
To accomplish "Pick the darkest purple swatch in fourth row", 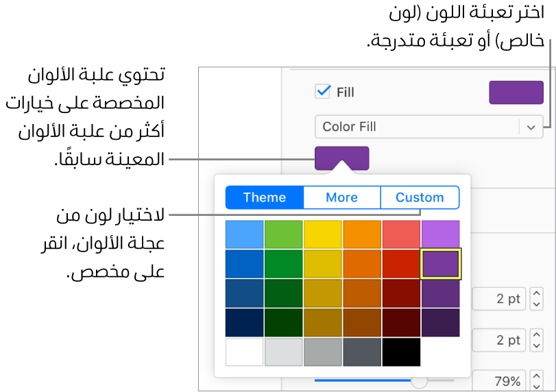I will tap(440, 323).
